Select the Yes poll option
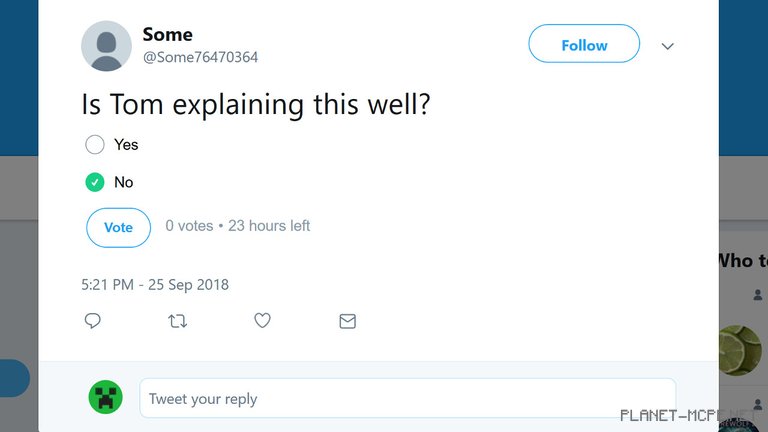The width and height of the screenshot is (768, 432). (x=95, y=145)
